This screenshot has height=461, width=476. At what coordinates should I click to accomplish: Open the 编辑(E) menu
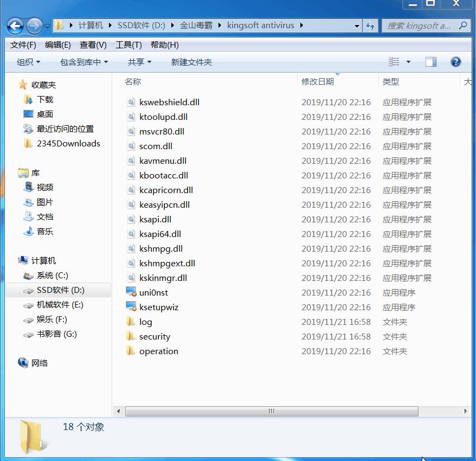57,45
